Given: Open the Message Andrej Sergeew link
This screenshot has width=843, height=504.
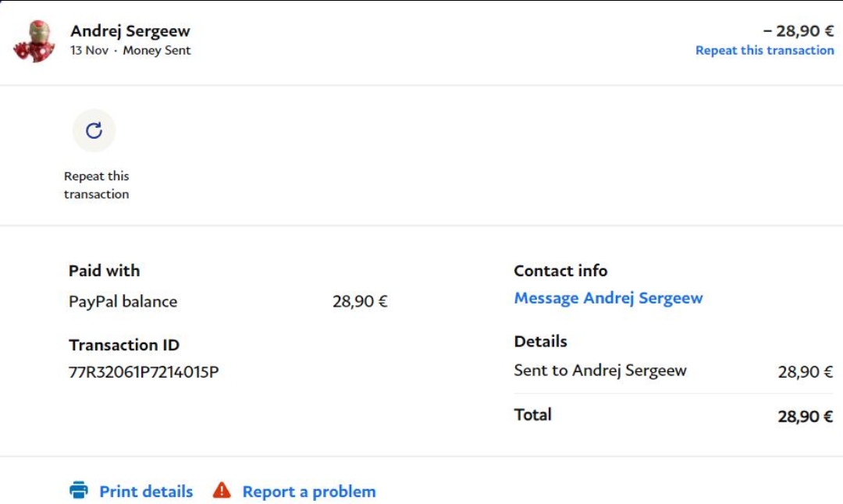Looking at the screenshot, I should pos(608,298).
